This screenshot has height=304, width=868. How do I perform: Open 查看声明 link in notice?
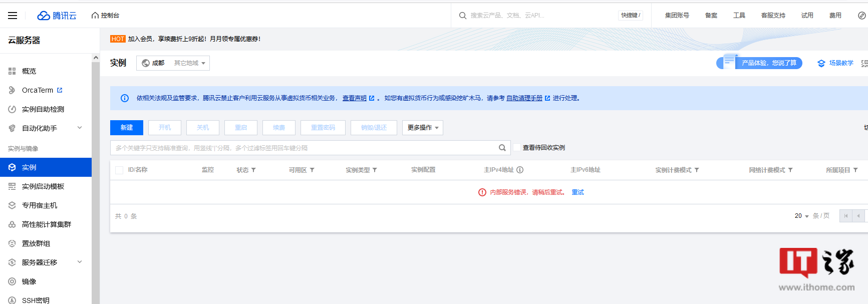[355, 98]
